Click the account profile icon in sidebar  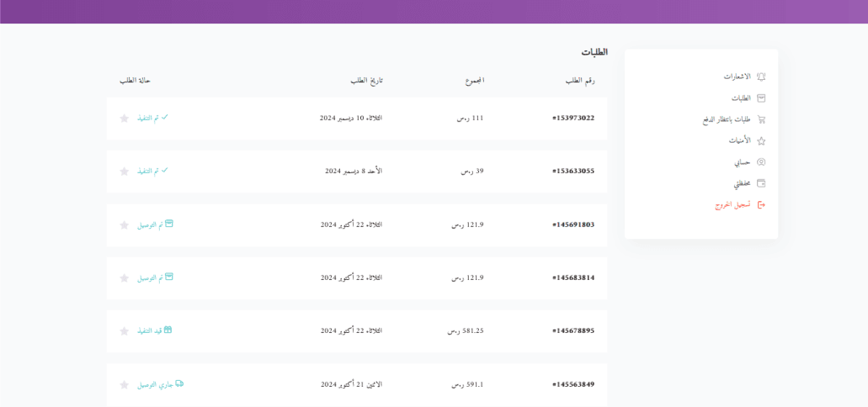(x=761, y=162)
